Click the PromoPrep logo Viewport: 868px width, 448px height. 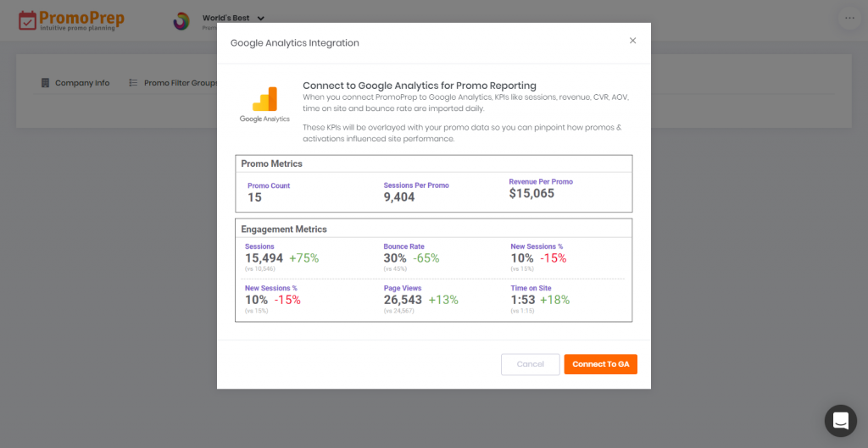(71, 20)
